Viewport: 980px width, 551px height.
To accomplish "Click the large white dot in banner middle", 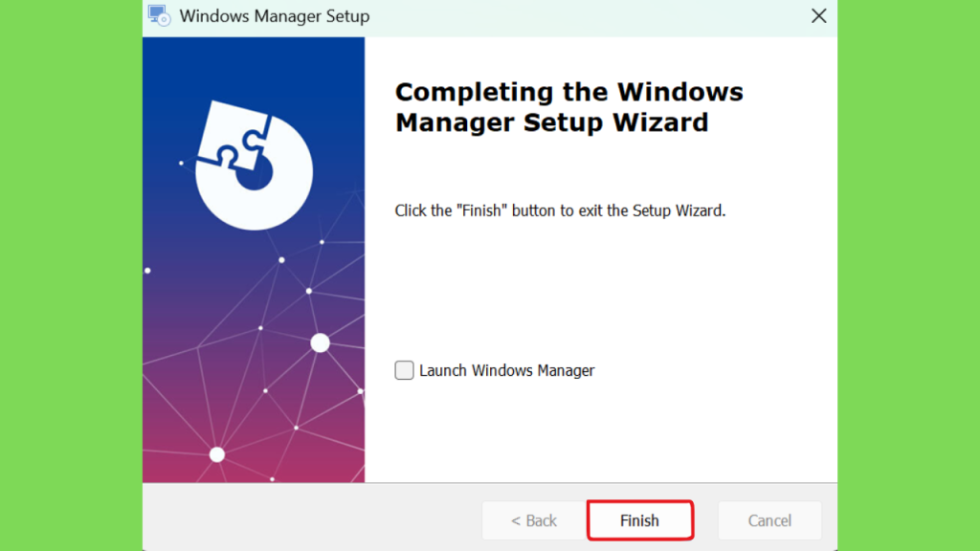I will point(320,342).
